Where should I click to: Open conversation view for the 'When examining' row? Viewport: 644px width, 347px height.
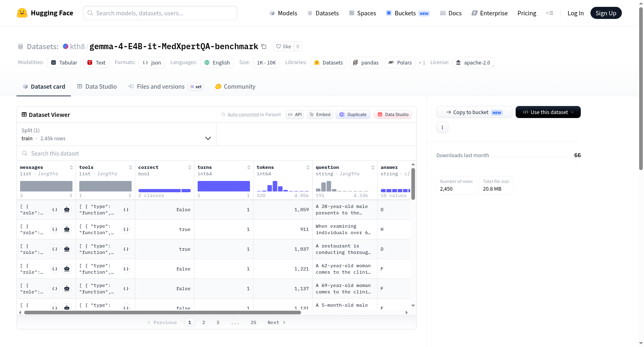(67, 229)
